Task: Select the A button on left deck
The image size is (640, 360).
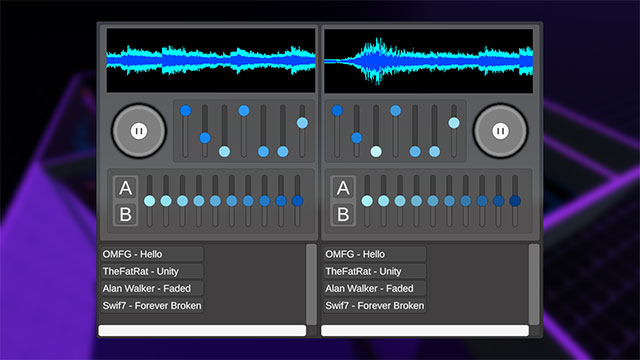Action: tap(125, 188)
